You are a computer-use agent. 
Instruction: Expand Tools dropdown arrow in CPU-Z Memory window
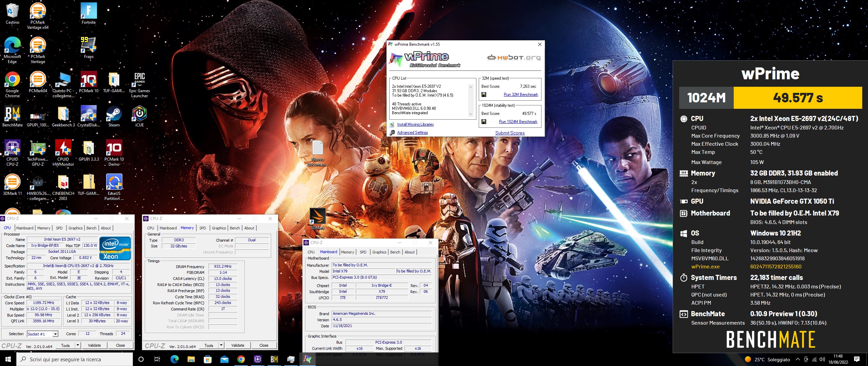point(221,345)
